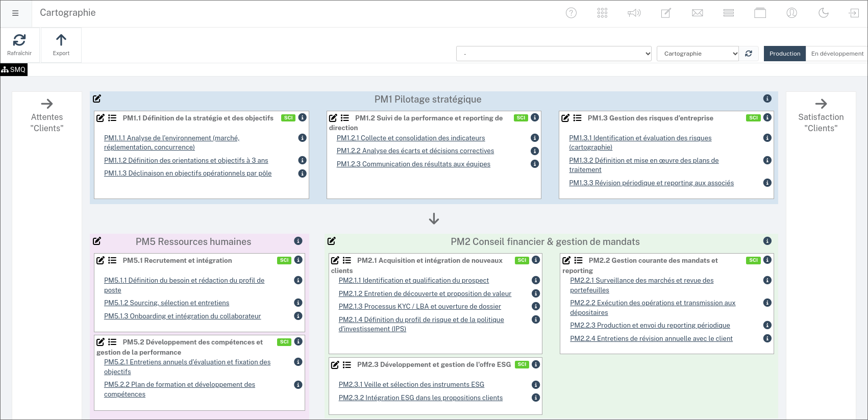Toggle dark mode moon icon
This screenshot has height=420, width=868.
[823, 13]
